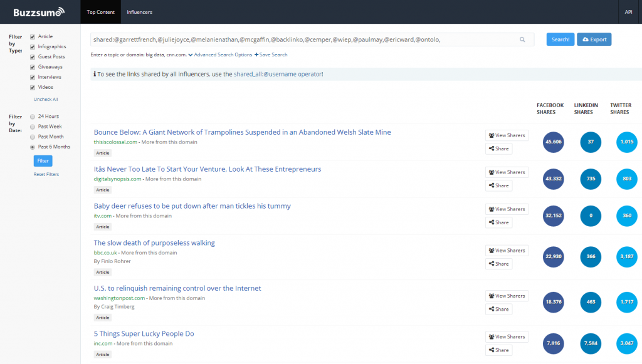
Task: Open Save Search option
Action: pyautogui.click(x=271, y=55)
